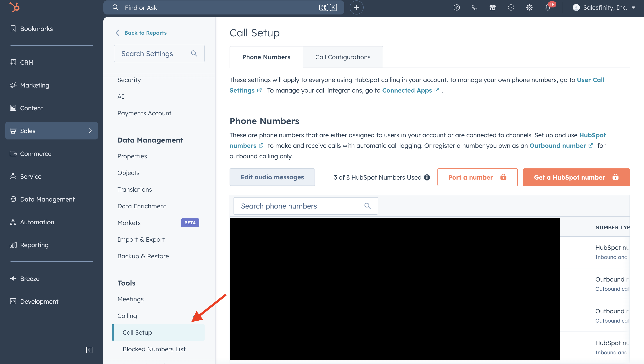Open the calling phone icon
This screenshot has width=644, height=364.
point(474,7)
